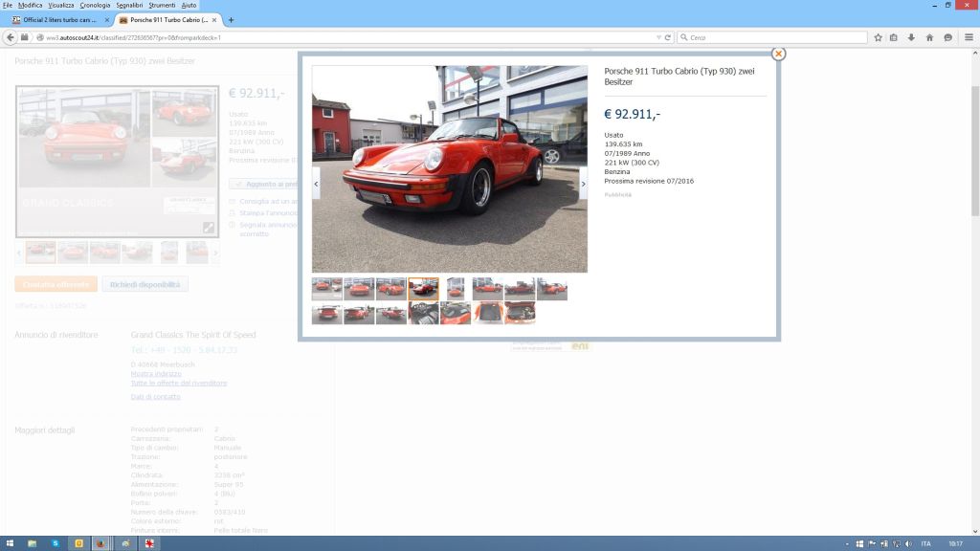Open the yellow app icon in the taskbar
980x551 pixels.
(78, 543)
